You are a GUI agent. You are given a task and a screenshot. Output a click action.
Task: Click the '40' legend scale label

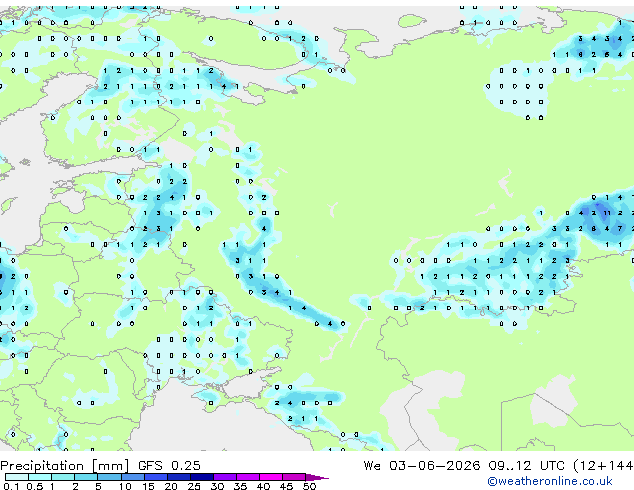263,486
